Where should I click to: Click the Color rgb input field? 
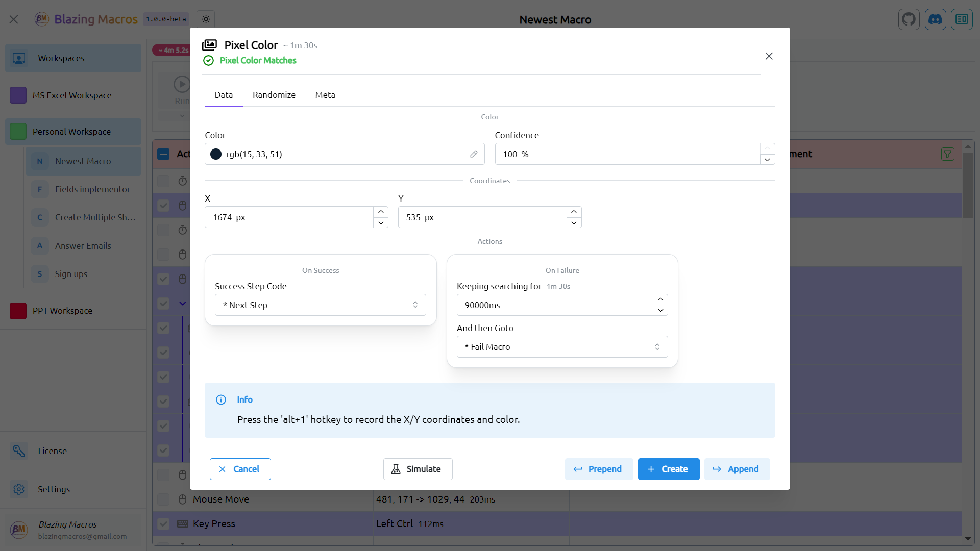point(345,154)
